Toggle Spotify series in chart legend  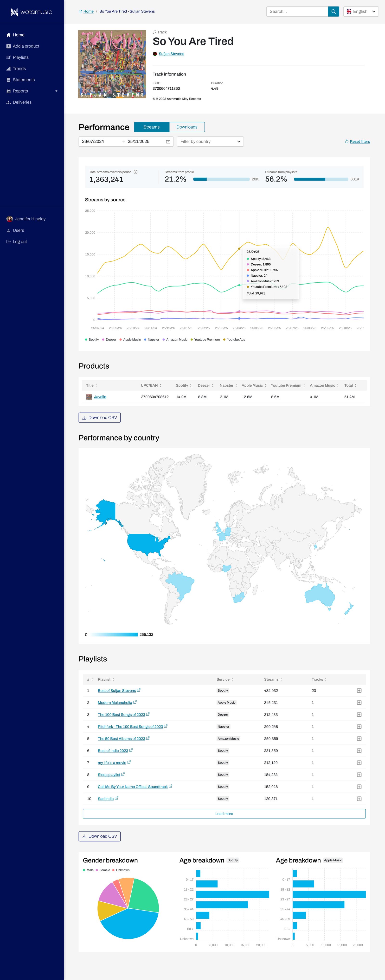pyautogui.click(x=92, y=339)
